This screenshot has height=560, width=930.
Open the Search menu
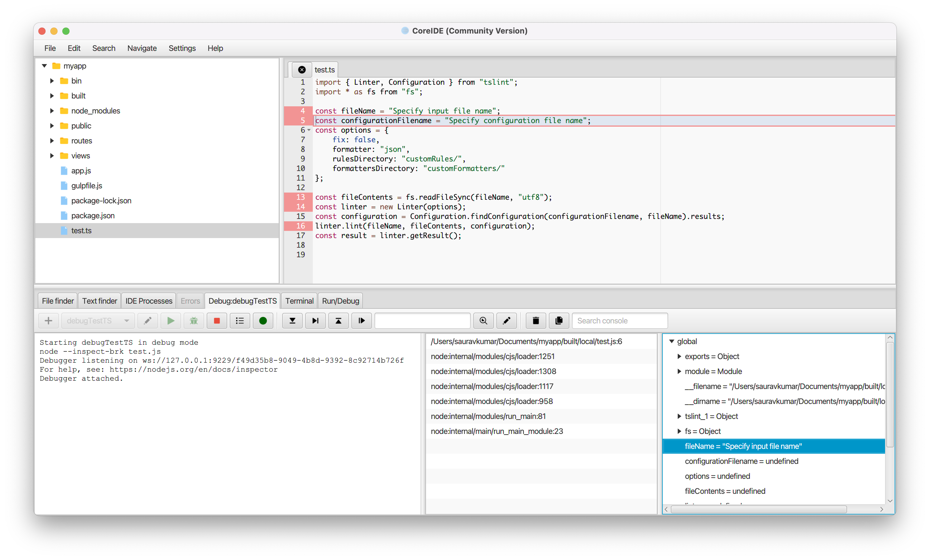pos(104,48)
